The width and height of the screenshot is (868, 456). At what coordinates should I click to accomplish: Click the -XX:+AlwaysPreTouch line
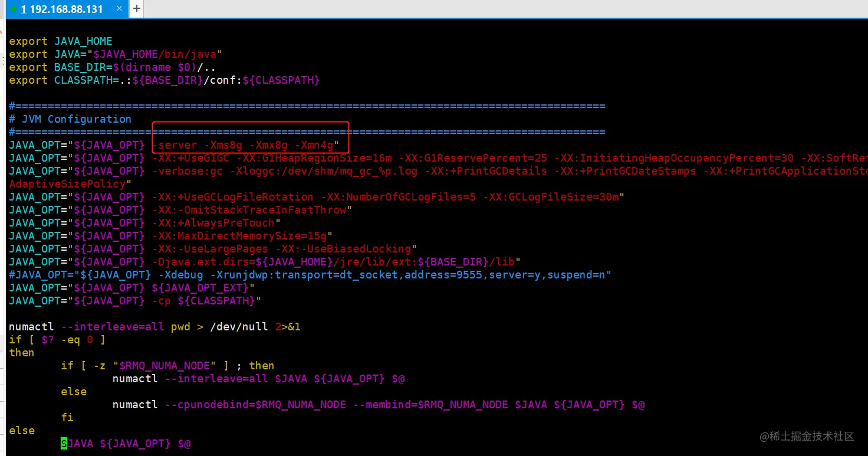coord(145,223)
